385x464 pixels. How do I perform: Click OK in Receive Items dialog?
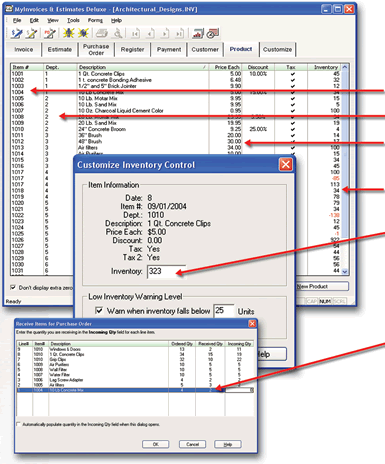[156, 444]
